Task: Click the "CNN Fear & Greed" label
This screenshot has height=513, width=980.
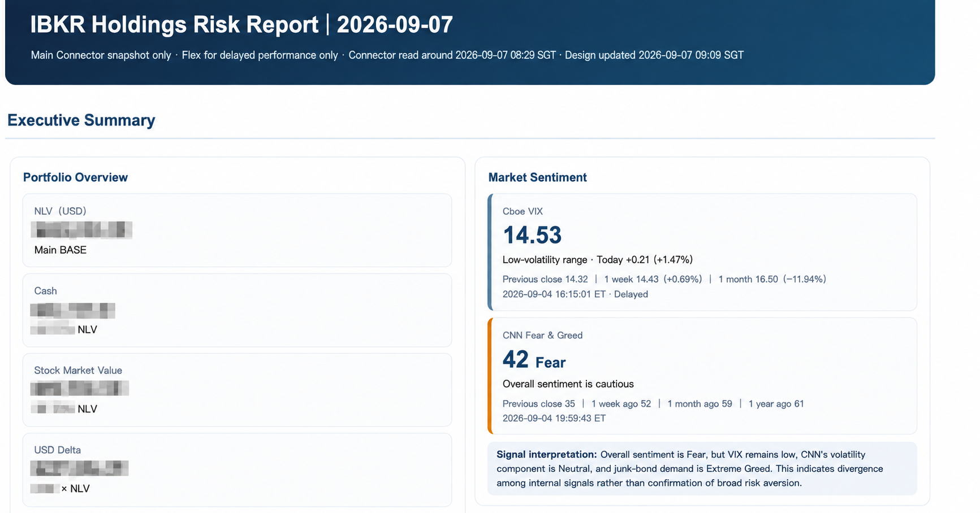Action: pos(542,335)
